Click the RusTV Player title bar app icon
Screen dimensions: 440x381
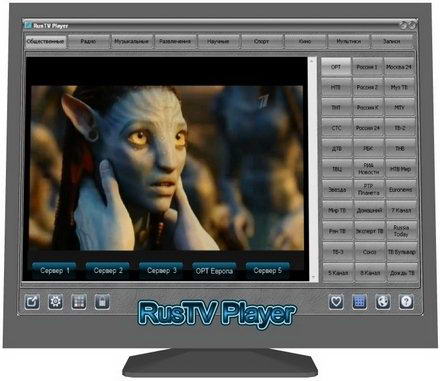29,25
